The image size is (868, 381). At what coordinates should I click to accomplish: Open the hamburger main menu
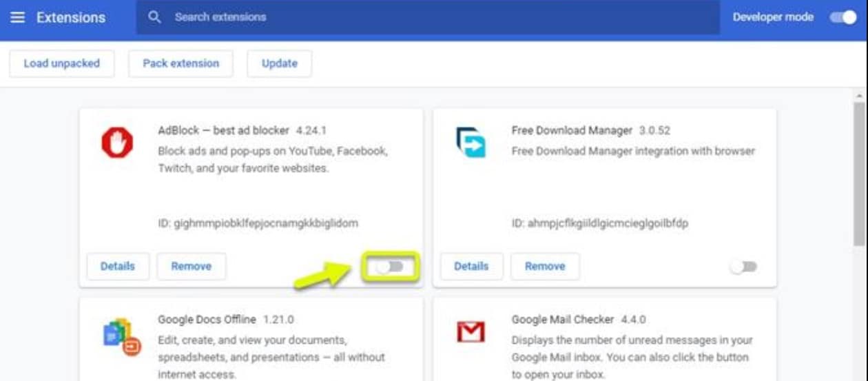(17, 17)
